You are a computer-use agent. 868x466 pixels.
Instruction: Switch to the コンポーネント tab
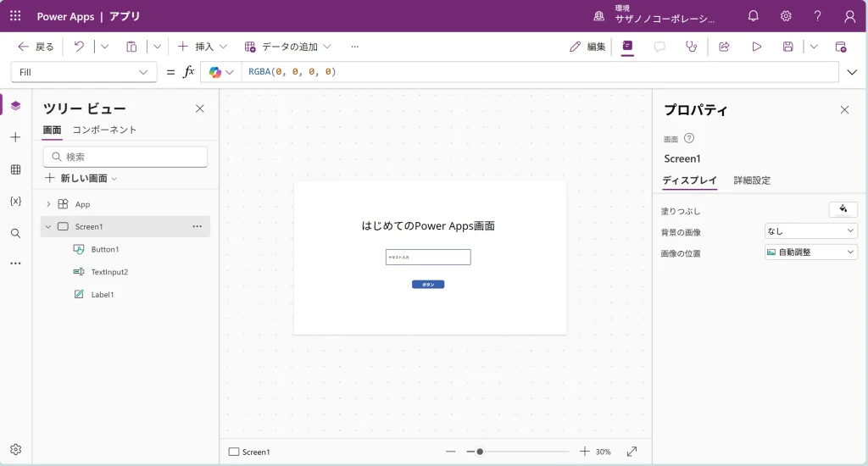pyautogui.click(x=104, y=130)
